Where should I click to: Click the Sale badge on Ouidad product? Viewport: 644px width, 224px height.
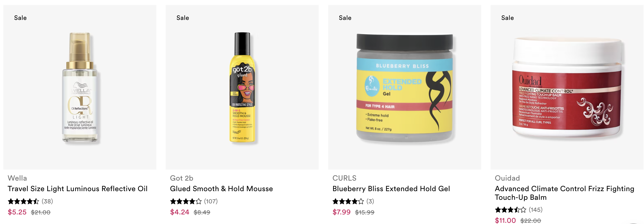[x=508, y=18]
